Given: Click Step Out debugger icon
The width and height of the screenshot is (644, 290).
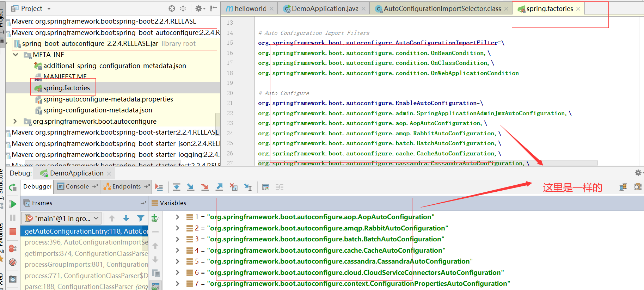Looking at the screenshot, I should 219,187.
